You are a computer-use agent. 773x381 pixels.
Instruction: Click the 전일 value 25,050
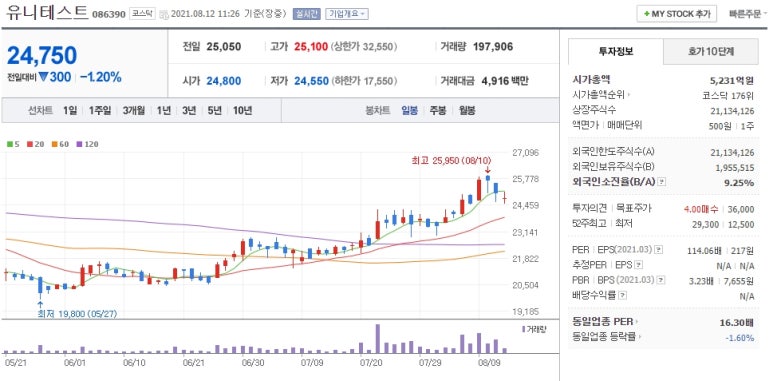pos(224,47)
